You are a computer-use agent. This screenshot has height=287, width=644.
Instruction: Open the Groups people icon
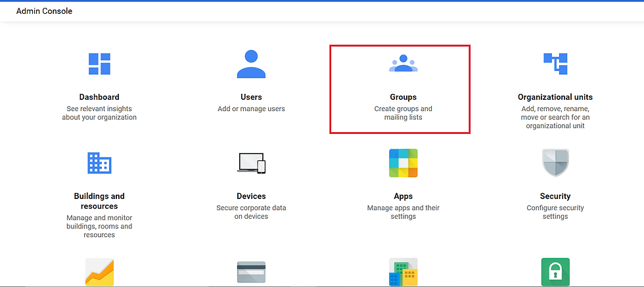tap(403, 63)
